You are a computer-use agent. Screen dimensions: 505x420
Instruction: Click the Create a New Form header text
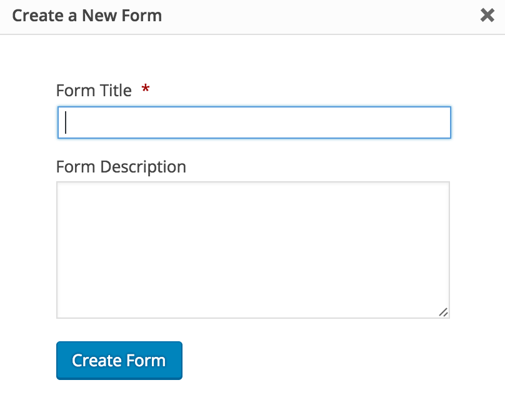89,16
